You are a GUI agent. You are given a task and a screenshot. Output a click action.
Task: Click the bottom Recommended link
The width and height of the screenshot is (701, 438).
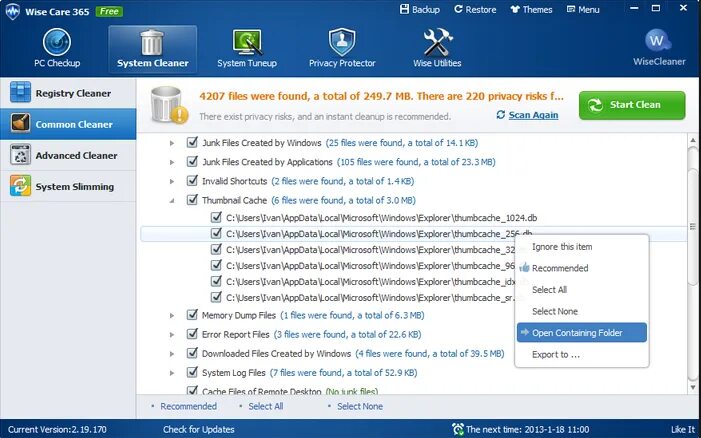tap(188, 406)
